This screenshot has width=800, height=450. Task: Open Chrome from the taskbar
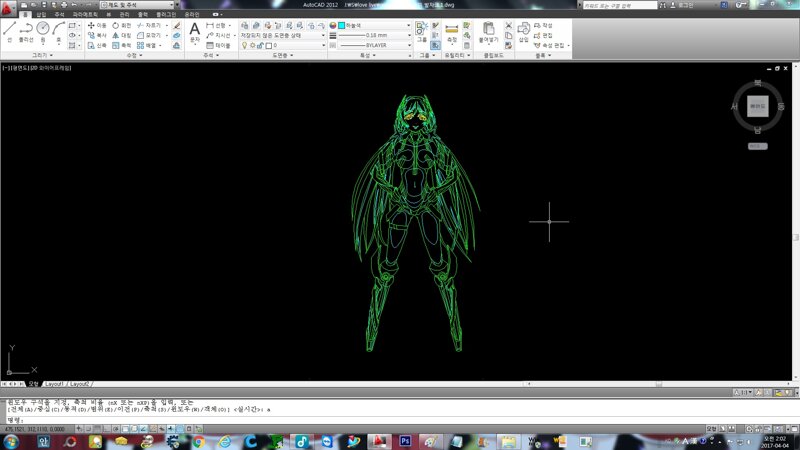199,441
